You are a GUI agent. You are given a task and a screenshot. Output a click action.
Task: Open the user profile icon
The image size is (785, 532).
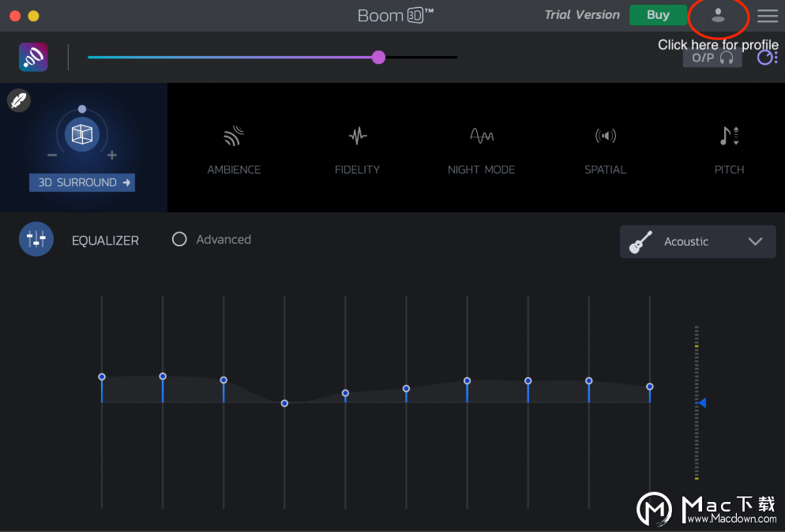[718, 16]
